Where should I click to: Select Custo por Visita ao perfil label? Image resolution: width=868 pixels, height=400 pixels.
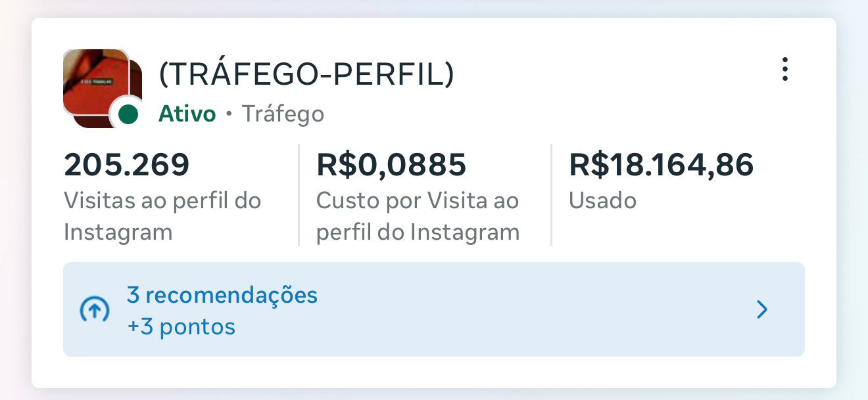pos(418,216)
